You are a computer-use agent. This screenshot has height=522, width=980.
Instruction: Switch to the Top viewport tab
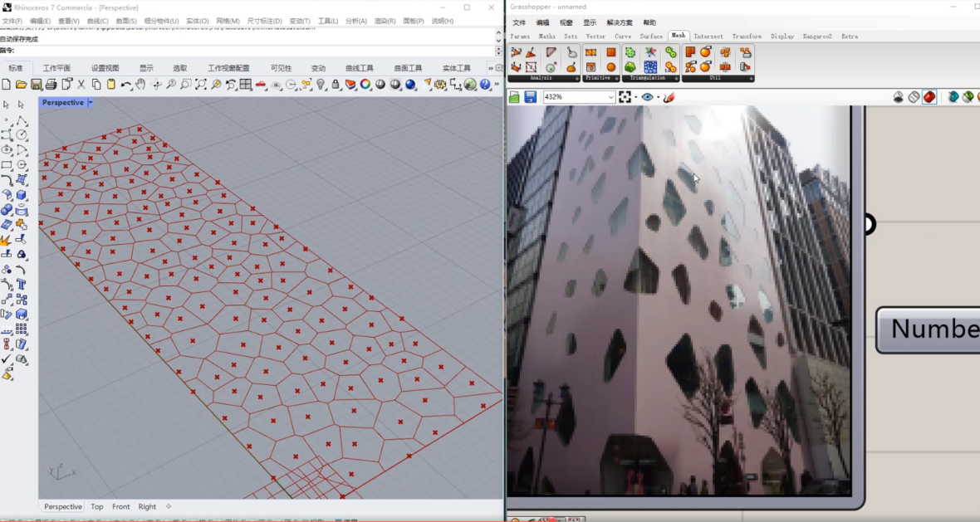(97, 506)
